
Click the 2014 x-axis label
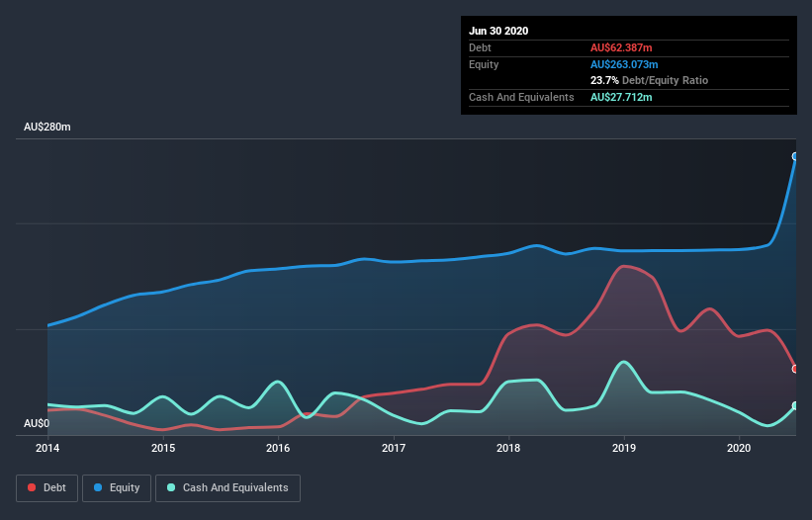47,448
